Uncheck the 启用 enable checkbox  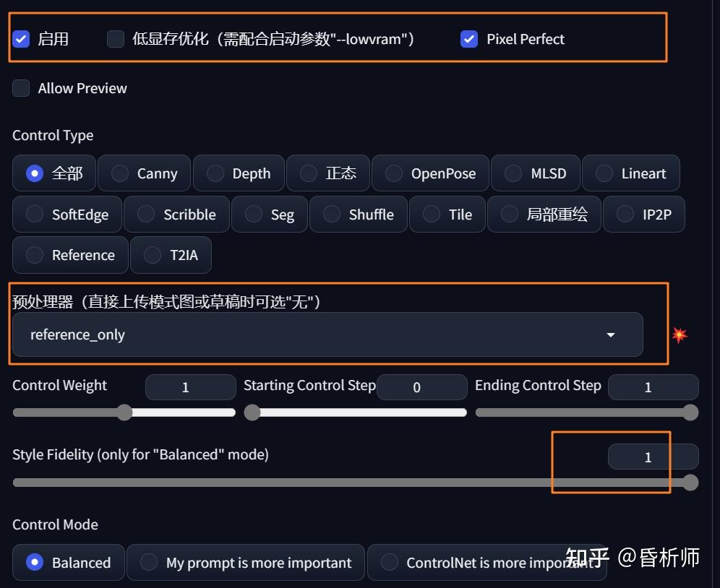pos(21,39)
